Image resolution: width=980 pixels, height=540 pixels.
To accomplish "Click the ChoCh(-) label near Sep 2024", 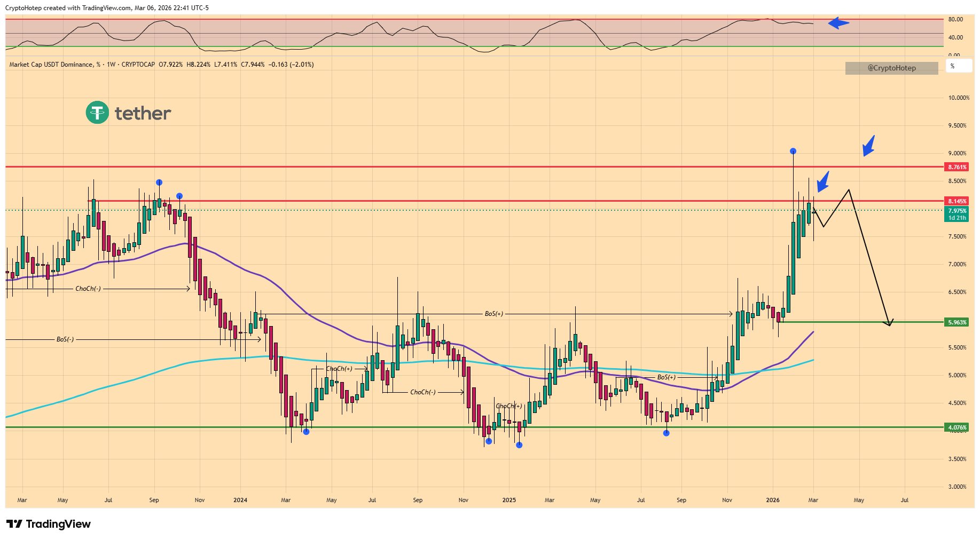I will click(x=423, y=392).
